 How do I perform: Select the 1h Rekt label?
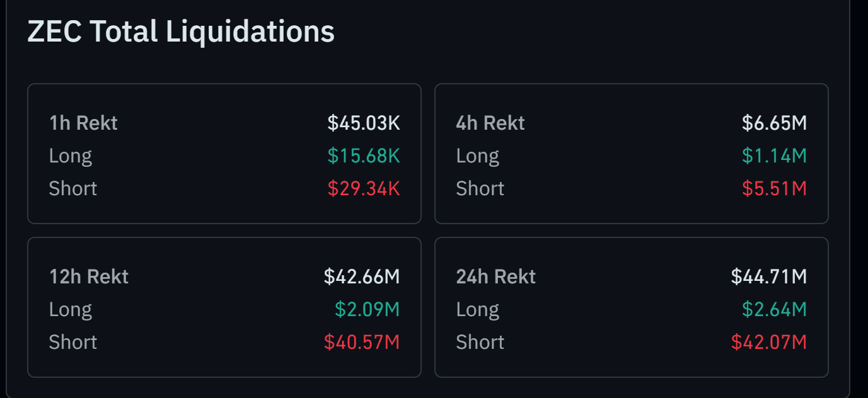pyautogui.click(x=83, y=123)
